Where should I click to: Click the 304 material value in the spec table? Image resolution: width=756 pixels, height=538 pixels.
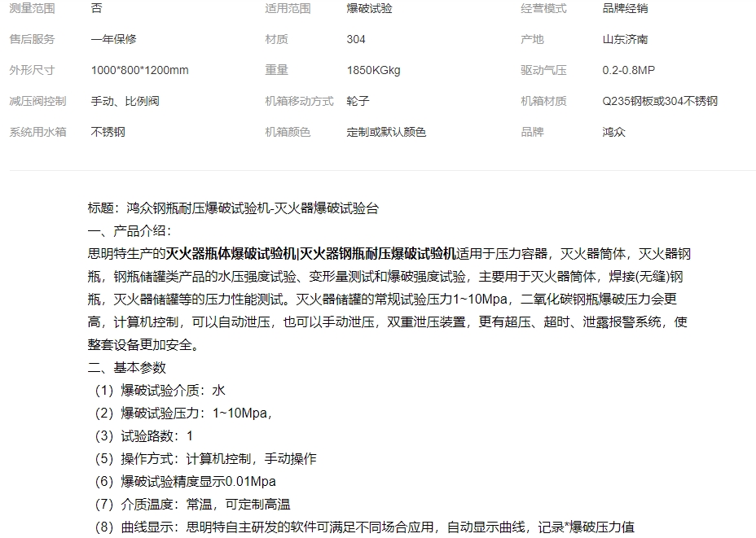tap(356, 39)
